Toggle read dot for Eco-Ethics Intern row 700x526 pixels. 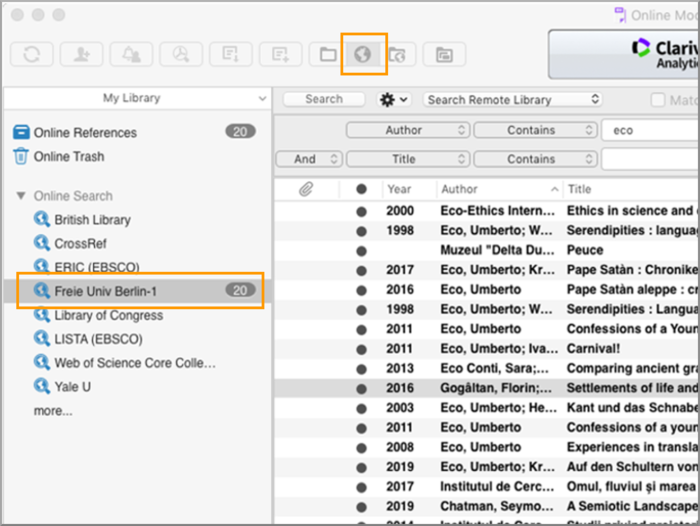(362, 212)
